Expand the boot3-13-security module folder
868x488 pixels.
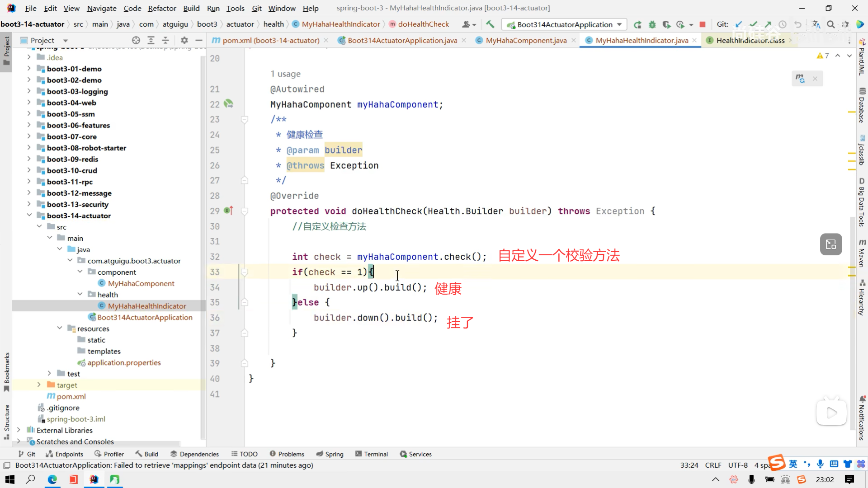click(29, 204)
